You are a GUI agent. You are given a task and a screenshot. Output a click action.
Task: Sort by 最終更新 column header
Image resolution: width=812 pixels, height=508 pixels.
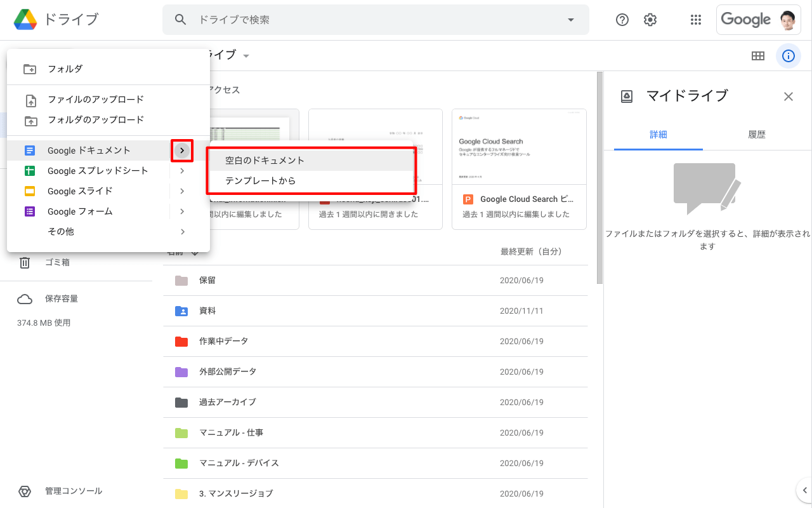pyautogui.click(x=532, y=251)
